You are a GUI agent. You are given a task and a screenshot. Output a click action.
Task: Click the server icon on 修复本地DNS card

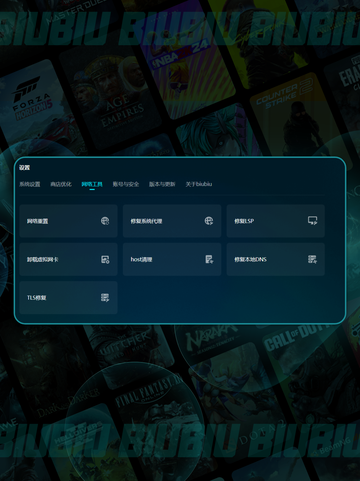(312, 259)
